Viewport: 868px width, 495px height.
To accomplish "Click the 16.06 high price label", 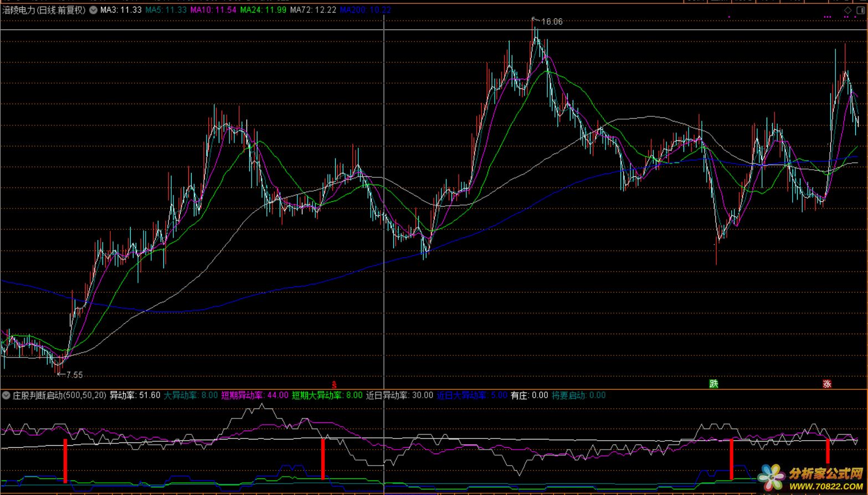I will [x=552, y=22].
